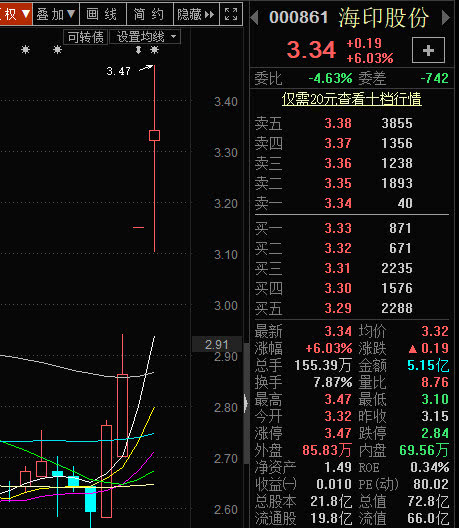Click 总值 value 72.8亿
459x528 pixels.
[428, 501]
